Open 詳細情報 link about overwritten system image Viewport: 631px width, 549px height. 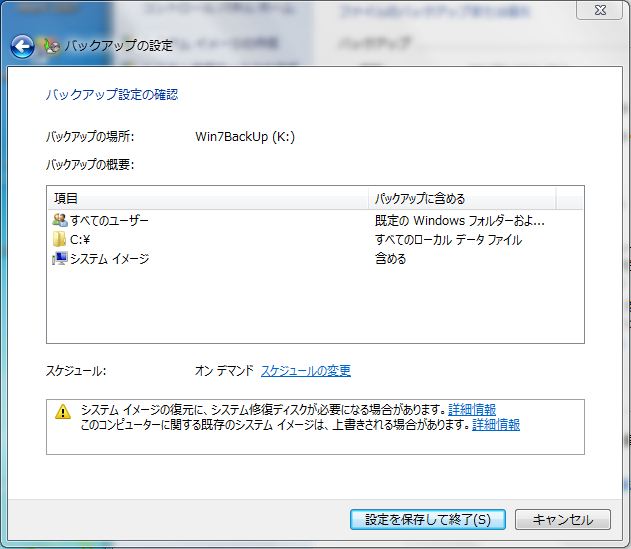[496, 424]
